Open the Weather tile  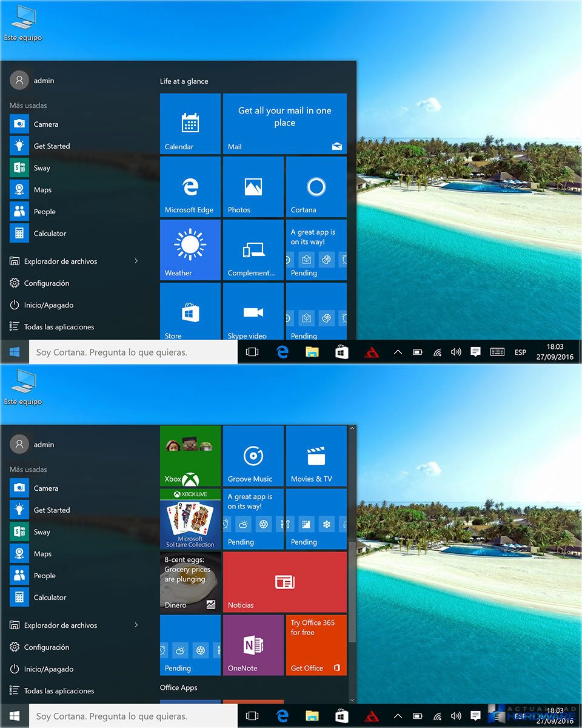point(190,250)
